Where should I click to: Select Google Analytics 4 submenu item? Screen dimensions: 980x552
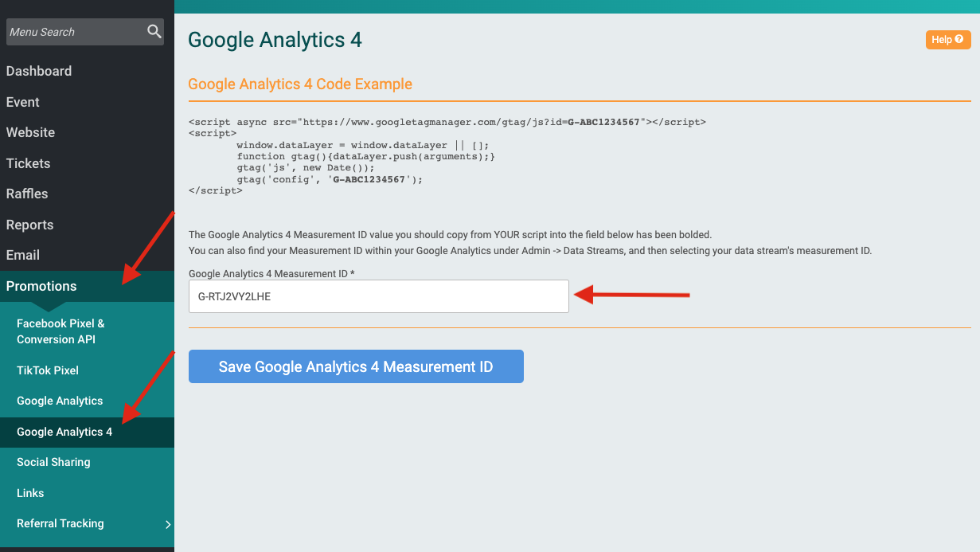87,432
